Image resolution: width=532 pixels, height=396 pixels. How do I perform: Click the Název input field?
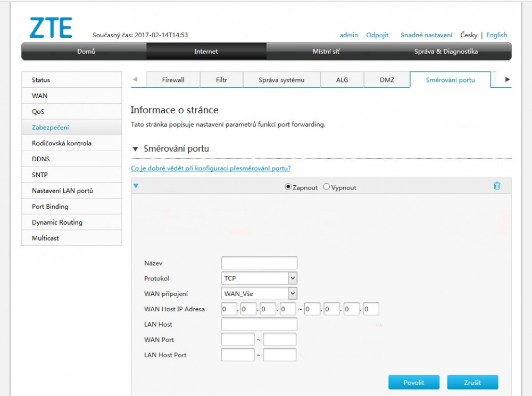[x=259, y=263]
